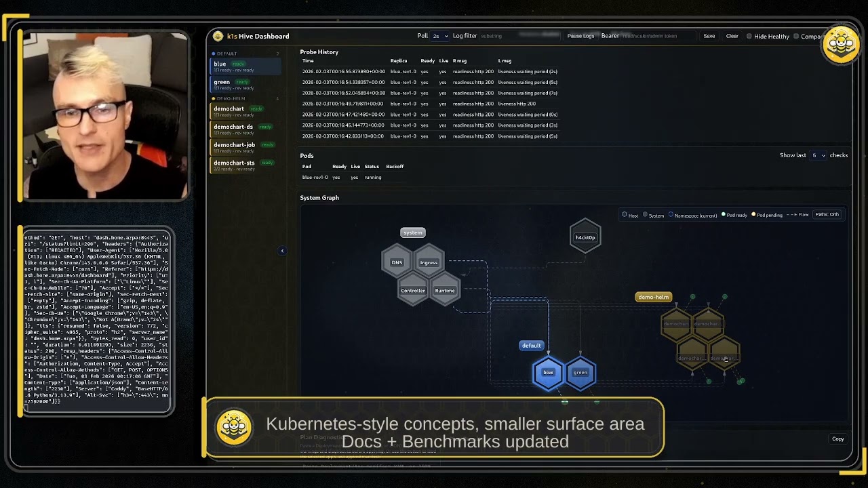The width and height of the screenshot is (868, 488).
Task: Select the DNS hexagon node in graph
Action: tap(397, 262)
